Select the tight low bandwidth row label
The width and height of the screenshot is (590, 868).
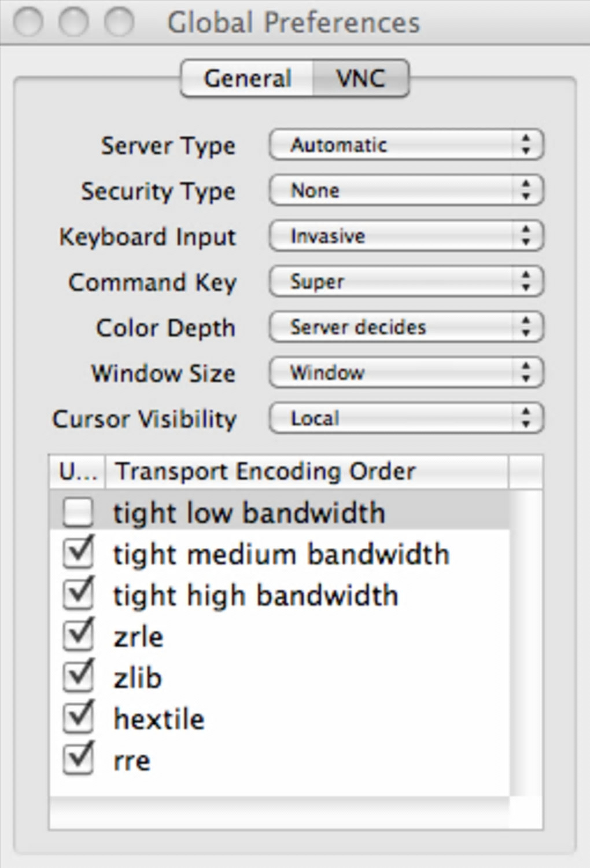click(x=249, y=513)
